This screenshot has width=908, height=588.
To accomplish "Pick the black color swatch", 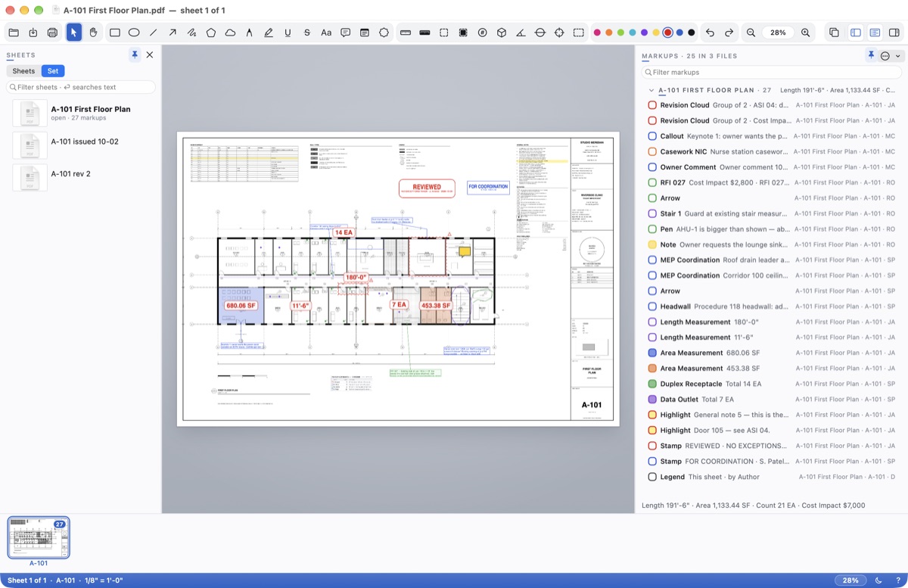I will click(692, 33).
